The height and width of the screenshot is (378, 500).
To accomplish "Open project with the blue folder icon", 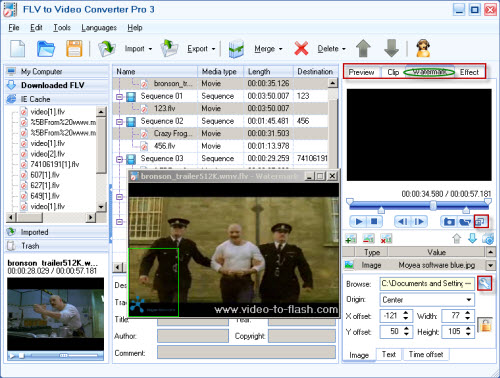I will point(46,49).
